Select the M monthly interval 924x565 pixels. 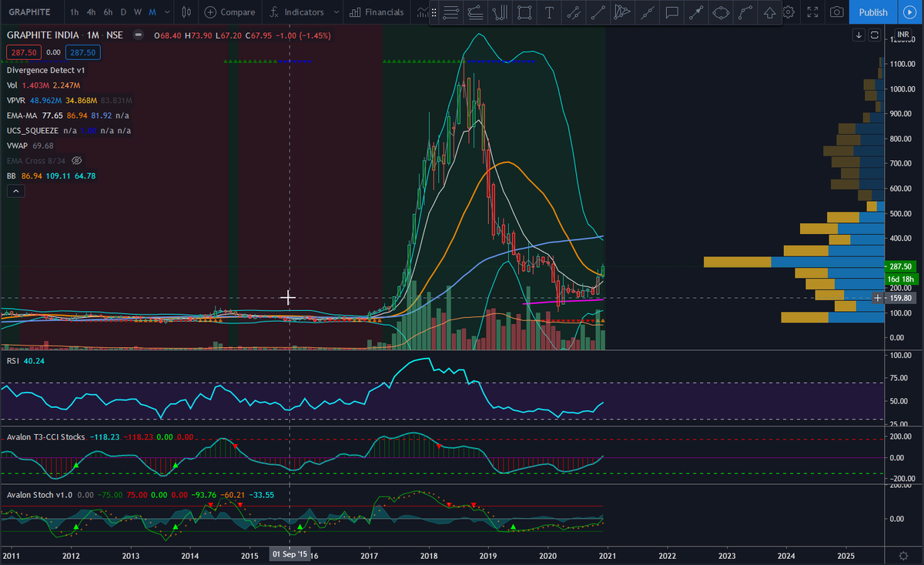click(x=152, y=12)
